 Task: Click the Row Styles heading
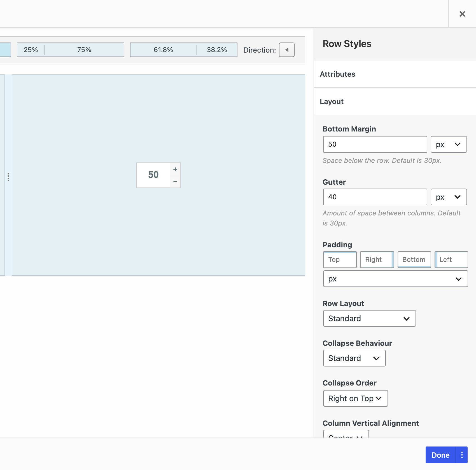[347, 44]
